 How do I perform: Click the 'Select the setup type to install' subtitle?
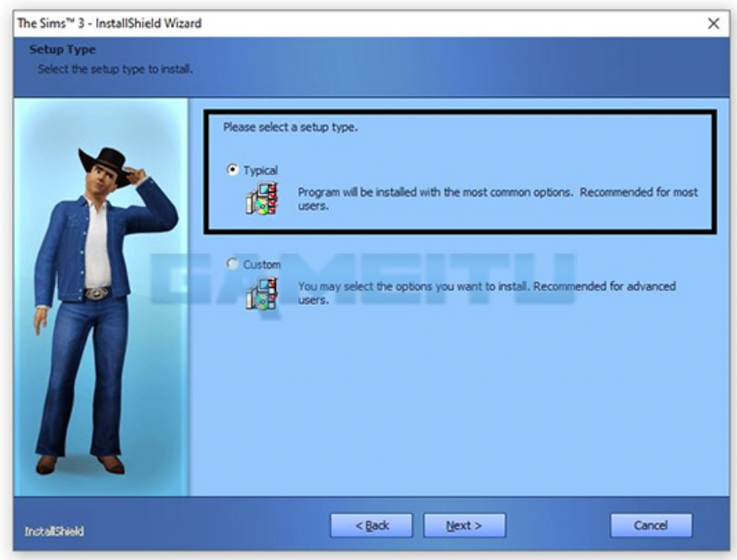pos(115,69)
